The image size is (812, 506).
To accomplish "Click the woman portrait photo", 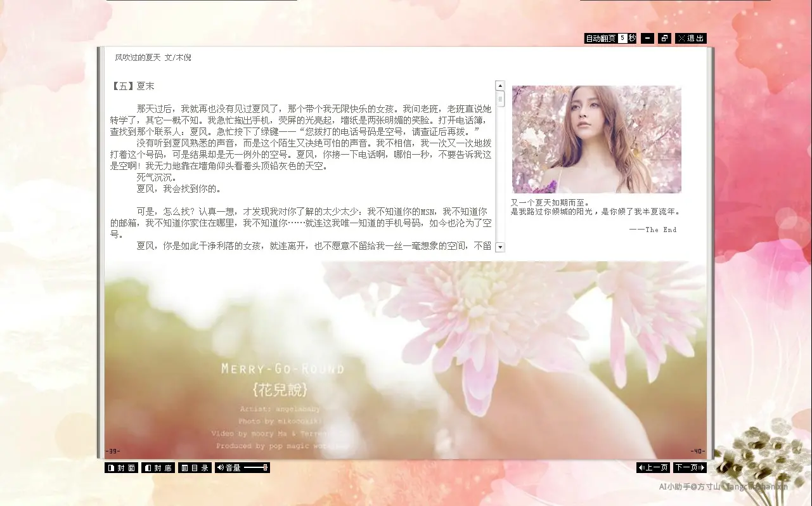I will tap(596, 139).
